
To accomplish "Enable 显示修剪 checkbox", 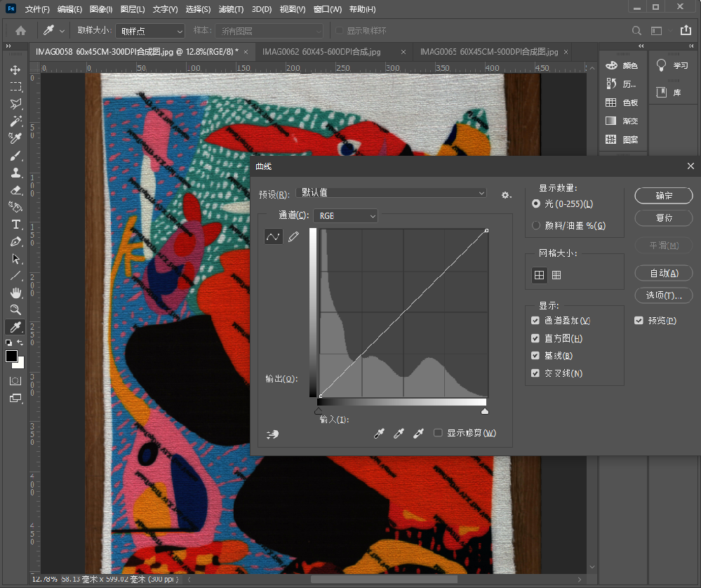I will tap(438, 433).
